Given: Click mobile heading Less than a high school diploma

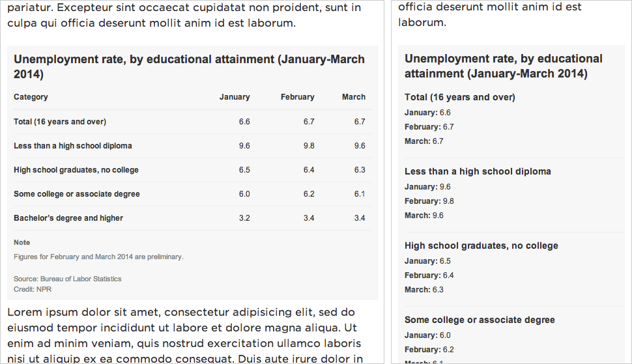Looking at the screenshot, I should coord(478,171).
